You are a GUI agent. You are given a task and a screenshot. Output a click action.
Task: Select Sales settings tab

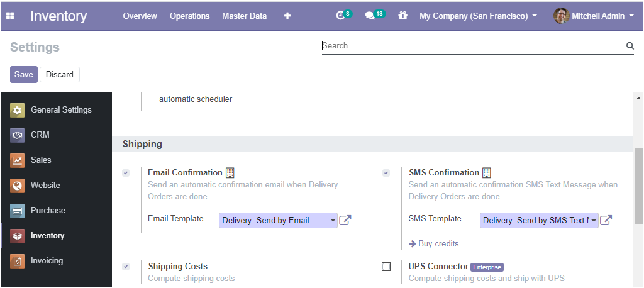click(56, 160)
